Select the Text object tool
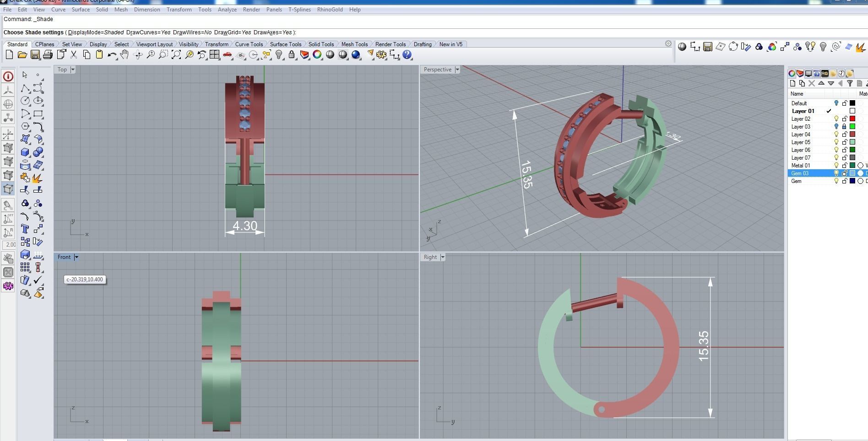 click(25, 229)
